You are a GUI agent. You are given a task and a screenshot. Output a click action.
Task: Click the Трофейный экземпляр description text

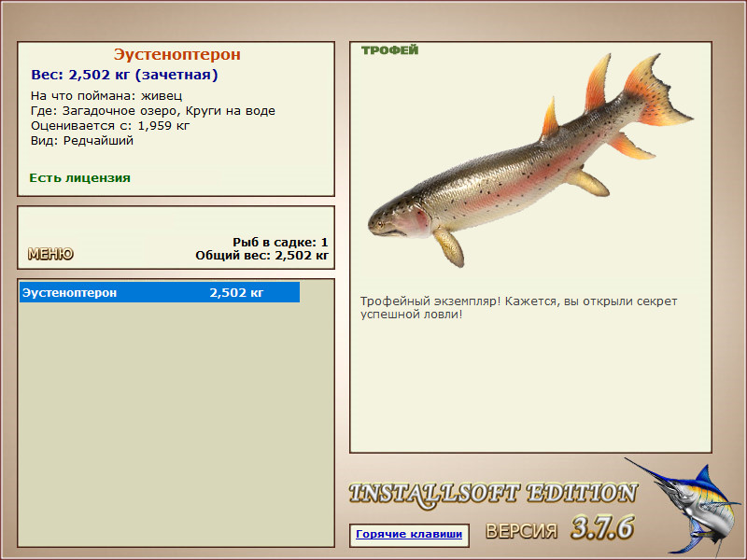518,308
